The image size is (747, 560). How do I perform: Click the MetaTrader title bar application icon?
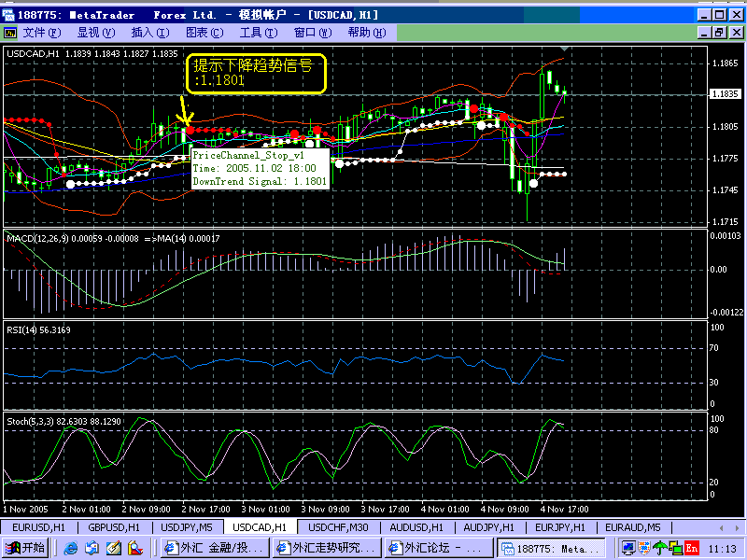point(8,14)
